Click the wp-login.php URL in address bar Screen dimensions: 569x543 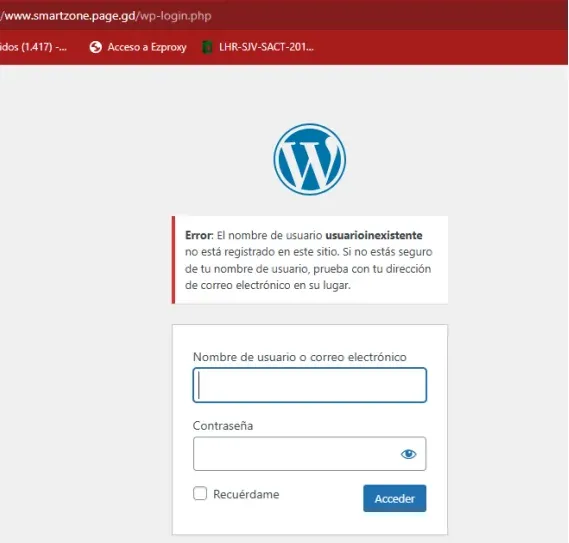click(x=106, y=16)
